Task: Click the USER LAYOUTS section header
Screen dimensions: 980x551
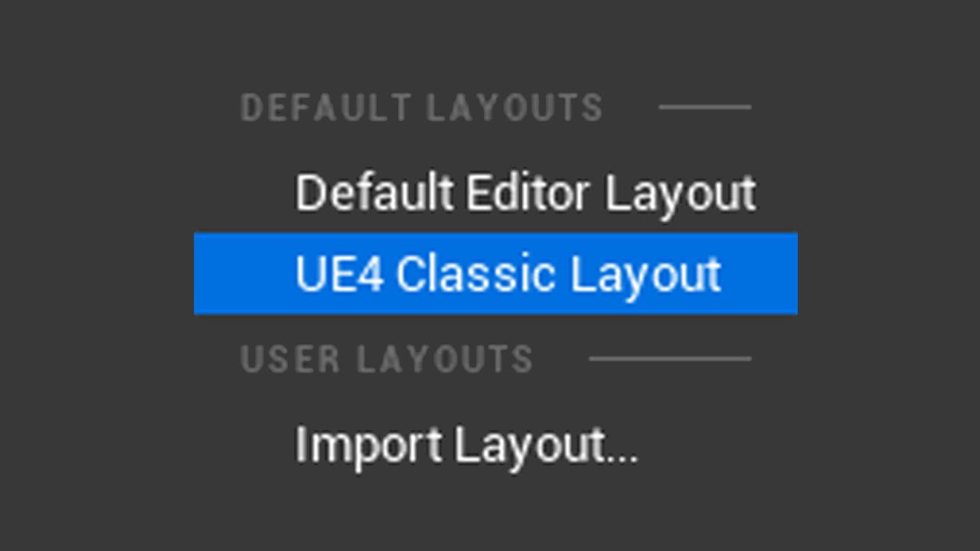Action: click(387, 359)
